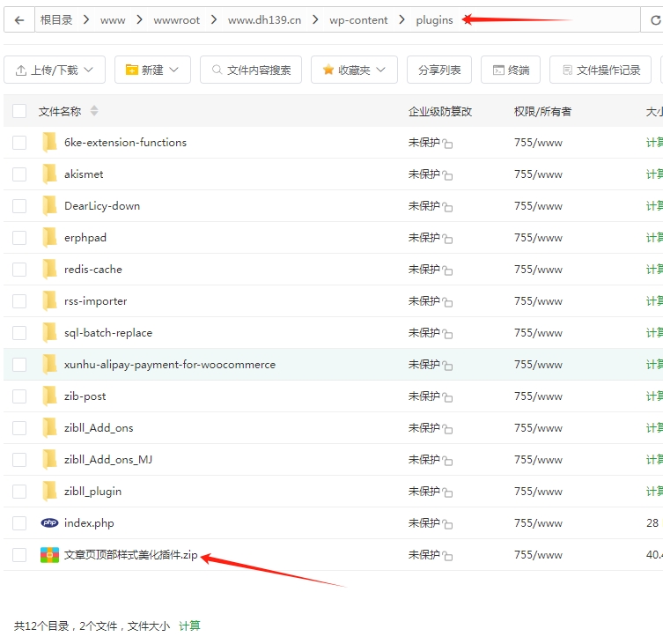663x644 pixels.
Task: Click the akismet folder icon
Action: point(49,174)
